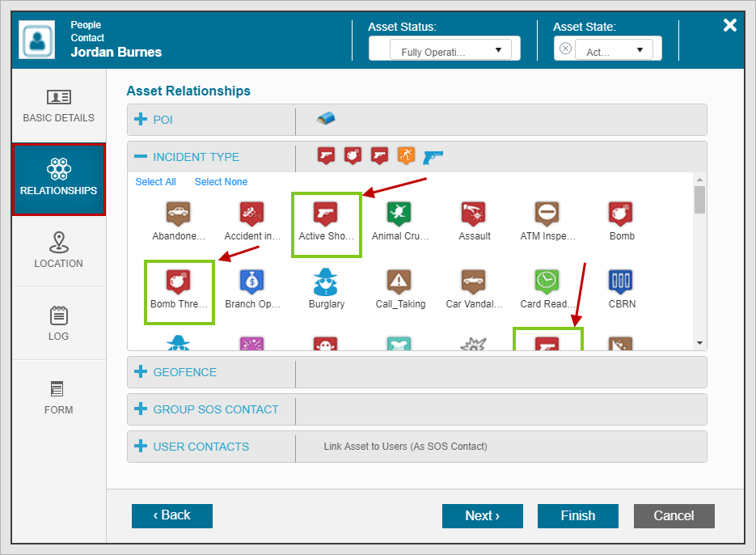Expand the POI section

pos(141,120)
